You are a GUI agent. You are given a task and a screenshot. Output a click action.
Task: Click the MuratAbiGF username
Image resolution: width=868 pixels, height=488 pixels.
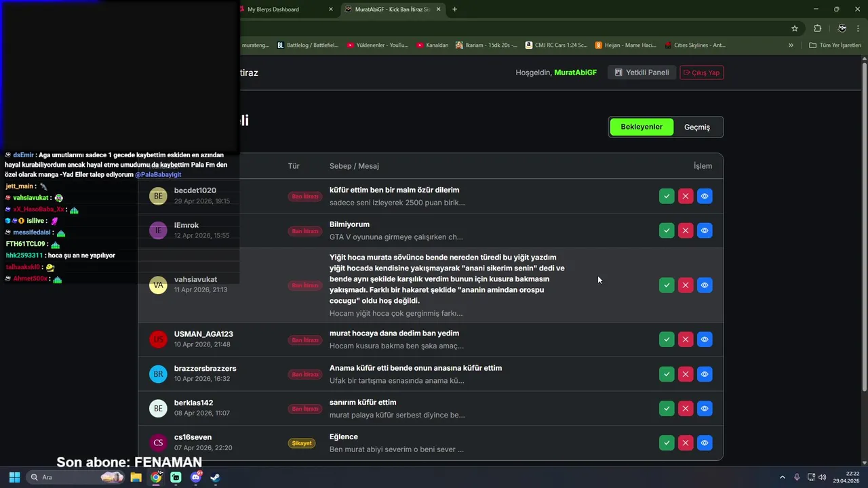coord(575,73)
